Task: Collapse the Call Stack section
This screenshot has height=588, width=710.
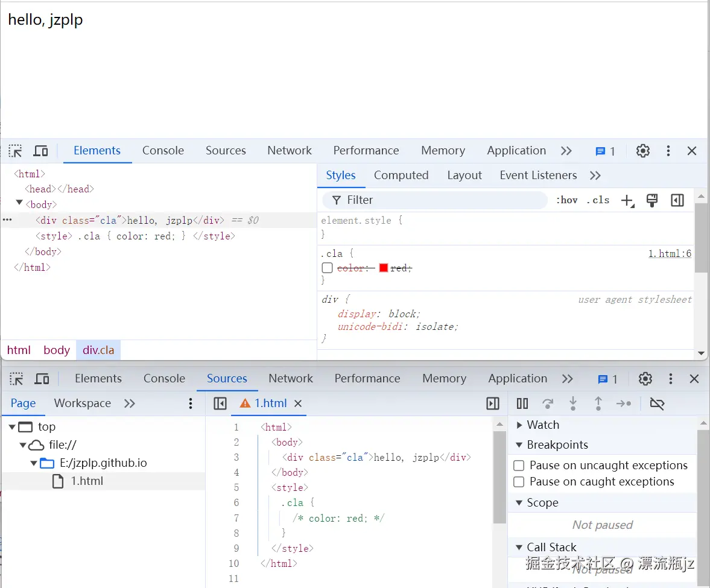Action: [x=519, y=547]
